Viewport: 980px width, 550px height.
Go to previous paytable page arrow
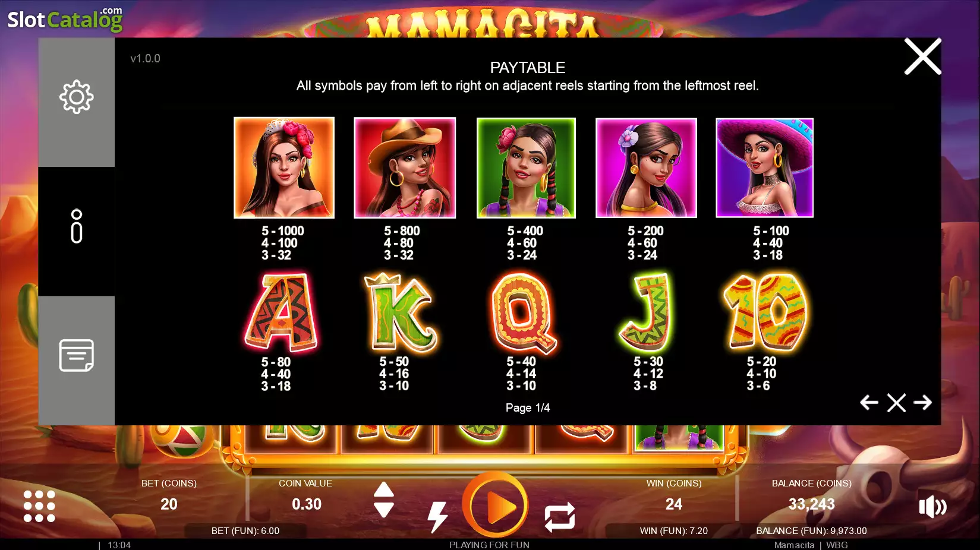(869, 403)
